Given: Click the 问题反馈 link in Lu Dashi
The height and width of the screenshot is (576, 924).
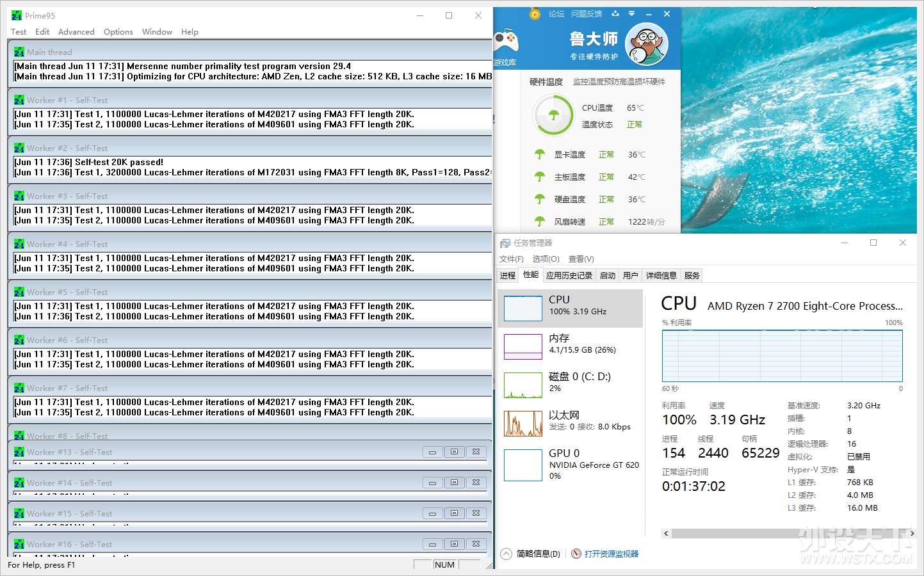Looking at the screenshot, I should click(x=587, y=13).
